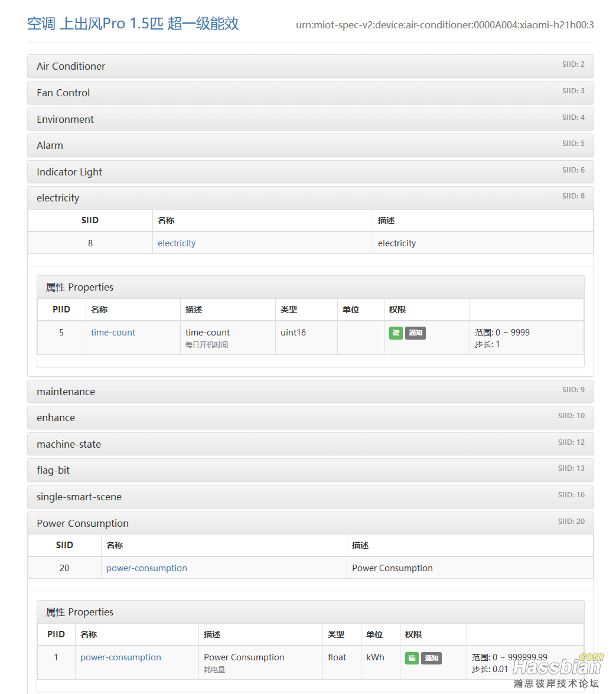Click the SIID value 20 cell
Viewport: 616px width, 694px height.
[64, 568]
